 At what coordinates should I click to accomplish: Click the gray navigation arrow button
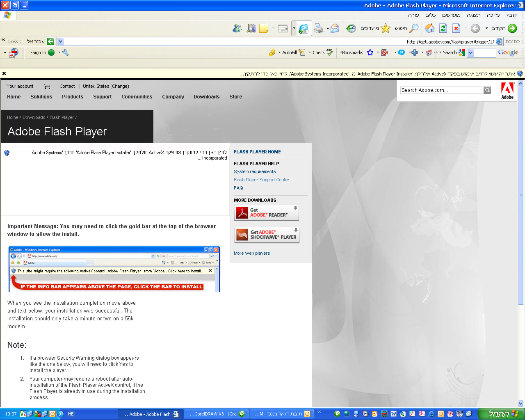coord(475,28)
